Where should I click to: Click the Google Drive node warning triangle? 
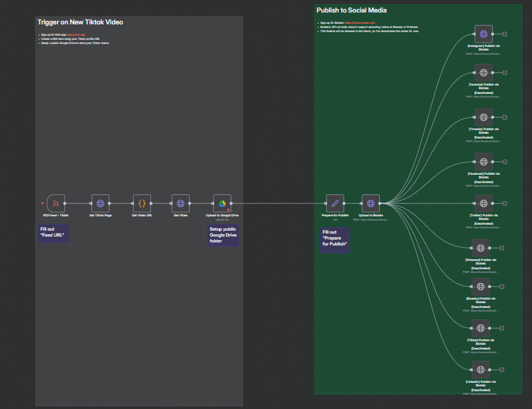tap(228, 209)
